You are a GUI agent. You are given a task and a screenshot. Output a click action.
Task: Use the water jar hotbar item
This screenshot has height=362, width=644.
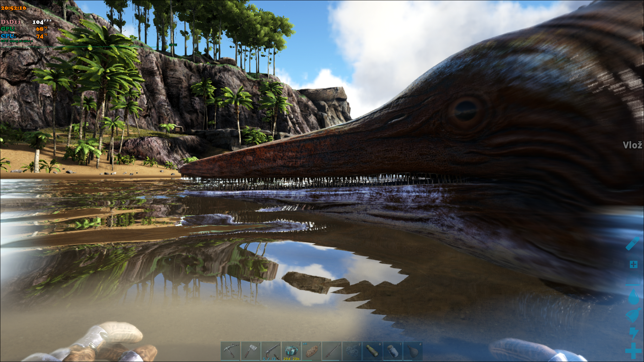tap(393, 351)
